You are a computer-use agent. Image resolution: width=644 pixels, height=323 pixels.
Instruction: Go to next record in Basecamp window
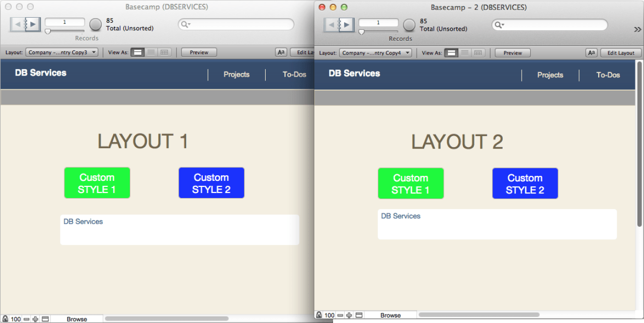tap(33, 24)
